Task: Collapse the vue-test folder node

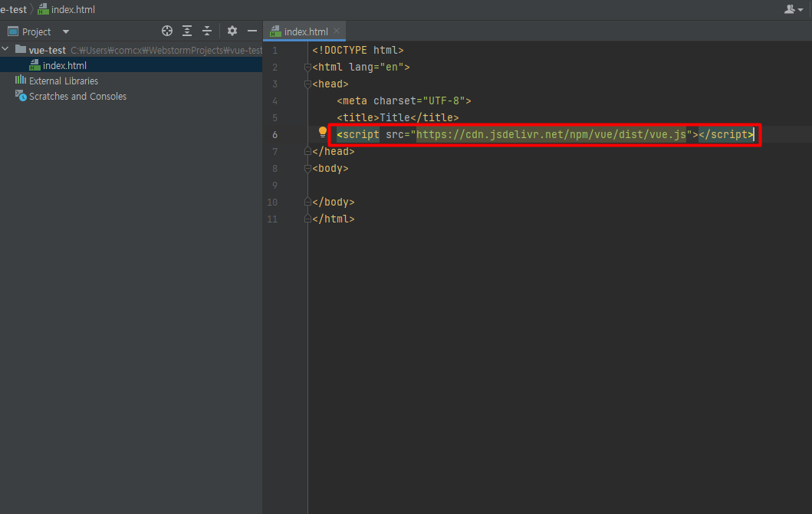Action: click(5, 49)
